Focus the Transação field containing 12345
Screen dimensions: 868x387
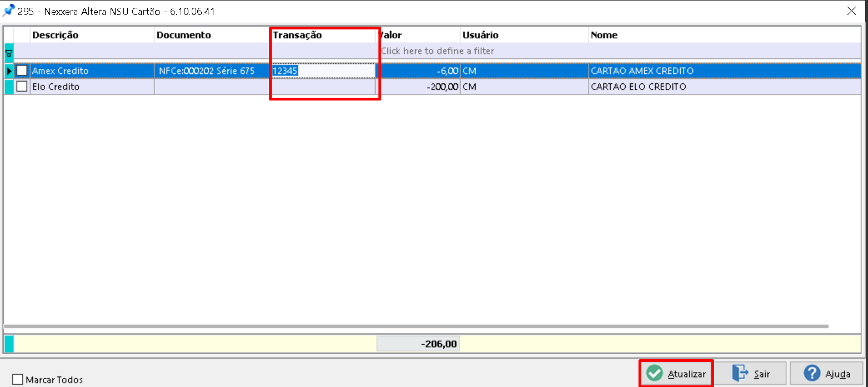click(323, 71)
